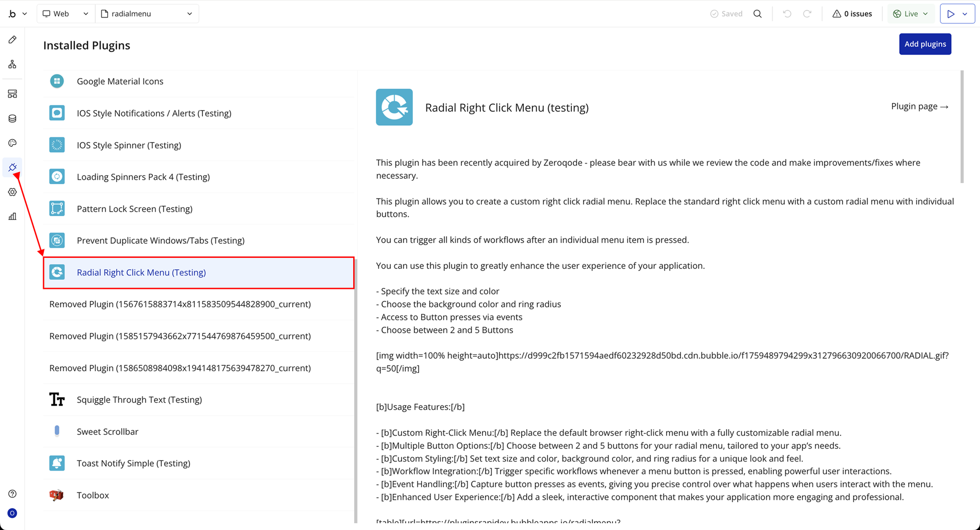
Task: Click the plugin description scrollbar
Action: click(962, 127)
